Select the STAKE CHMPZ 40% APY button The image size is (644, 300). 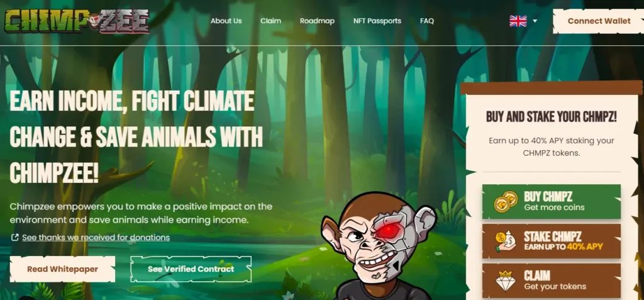click(x=551, y=242)
